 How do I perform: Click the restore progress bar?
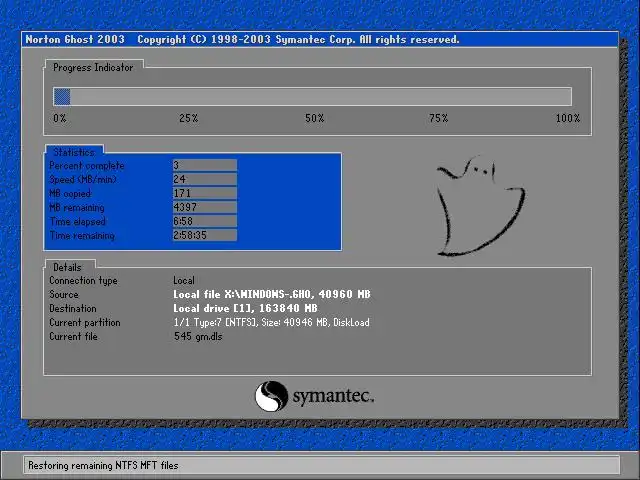click(312, 97)
